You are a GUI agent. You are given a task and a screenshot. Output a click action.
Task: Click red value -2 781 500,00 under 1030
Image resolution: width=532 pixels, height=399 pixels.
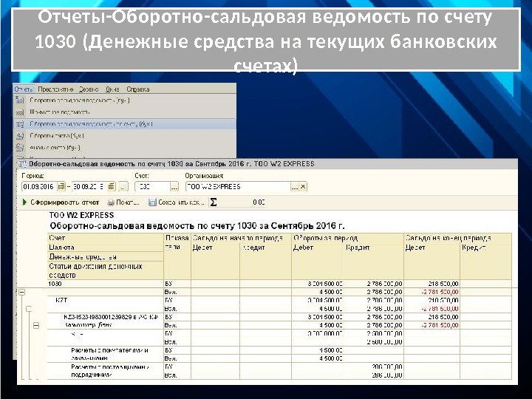(440, 292)
